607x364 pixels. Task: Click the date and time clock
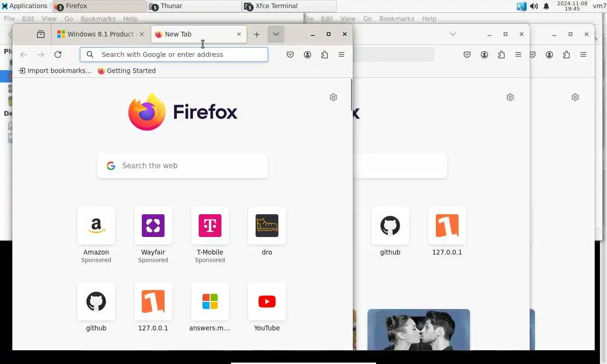pos(572,6)
